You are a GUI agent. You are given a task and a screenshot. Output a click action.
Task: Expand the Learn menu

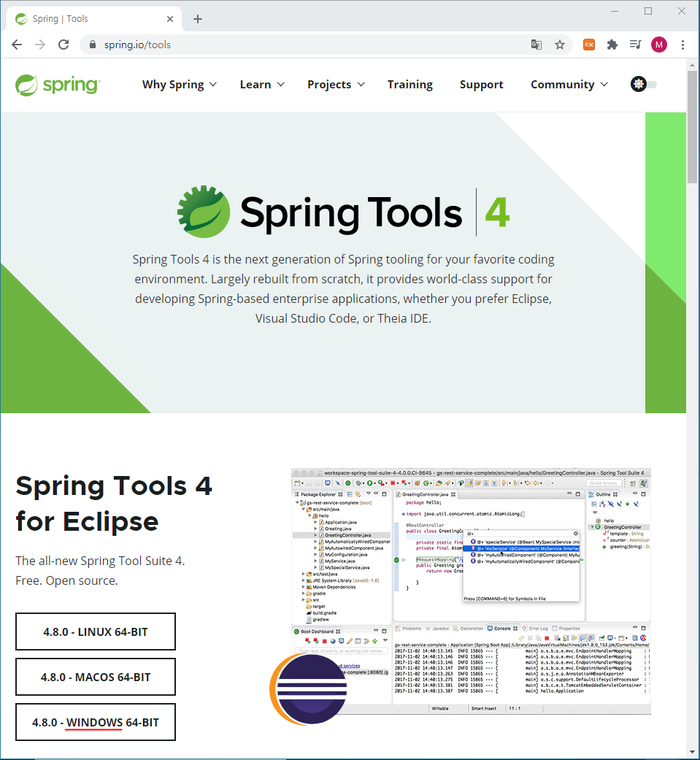(x=262, y=85)
